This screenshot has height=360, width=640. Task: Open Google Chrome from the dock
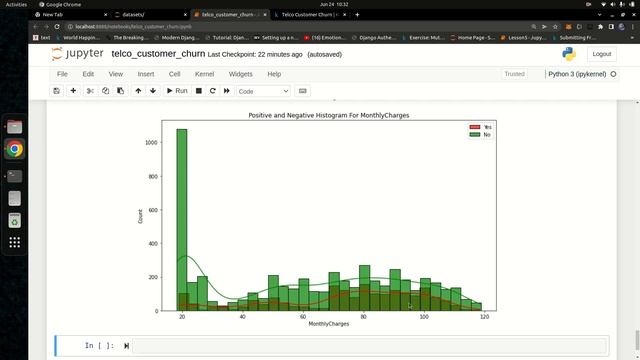pyautogui.click(x=15, y=149)
